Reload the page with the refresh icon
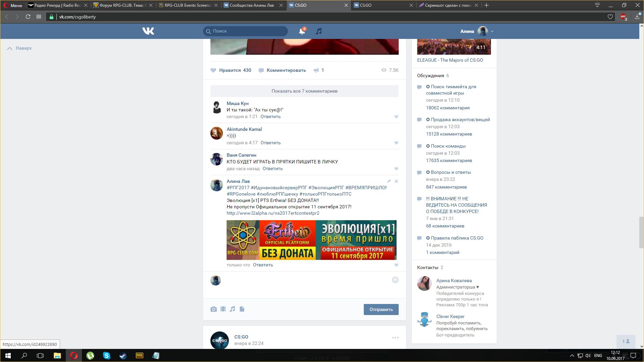 point(28,17)
